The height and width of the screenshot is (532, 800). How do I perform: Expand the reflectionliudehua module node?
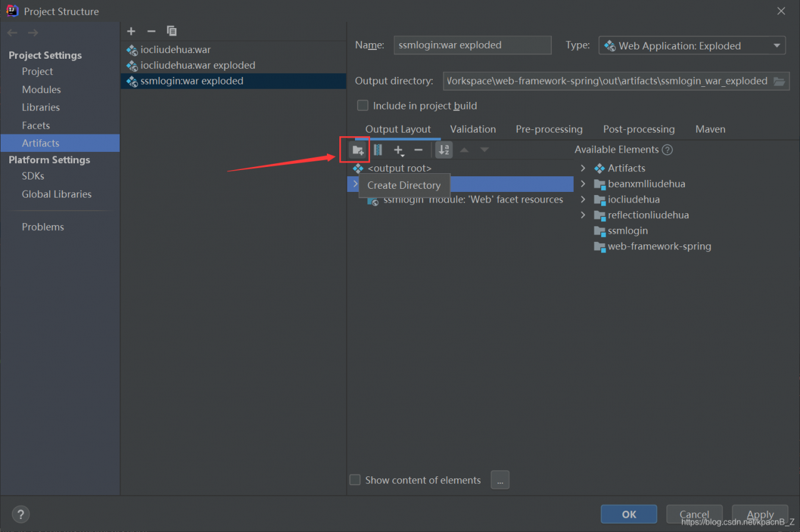click(582, 215)
